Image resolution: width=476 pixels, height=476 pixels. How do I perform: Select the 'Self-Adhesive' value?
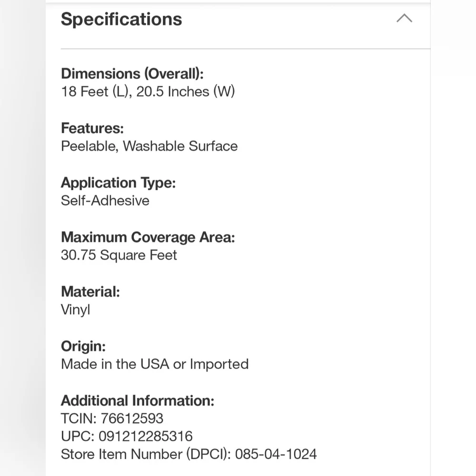click(105, 200)
